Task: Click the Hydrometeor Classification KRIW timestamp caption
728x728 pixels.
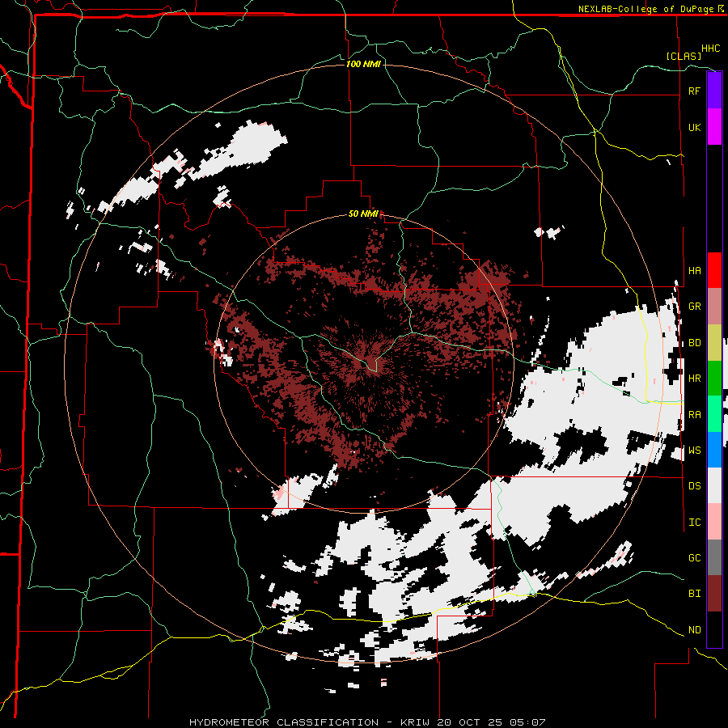Action: click(x=367, y=722)
